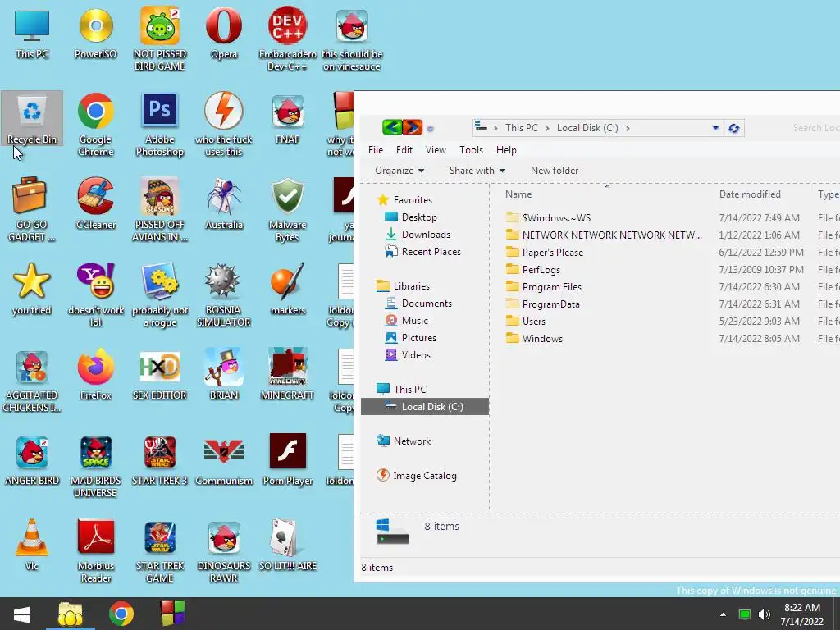Viewport: 840px width, 630px height.
Task: Click the Australia spider icon
Action: [223, 203]
